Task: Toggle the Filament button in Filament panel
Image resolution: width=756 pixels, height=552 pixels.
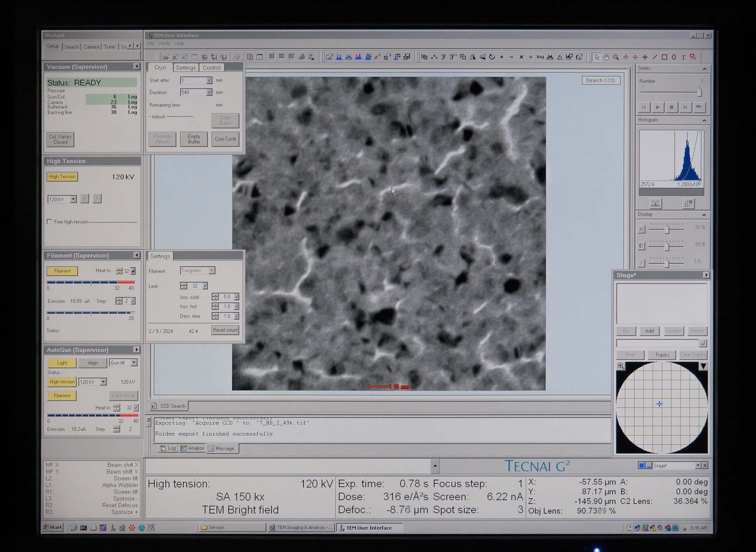Action: pyautogui.click(x=62, y=271)
